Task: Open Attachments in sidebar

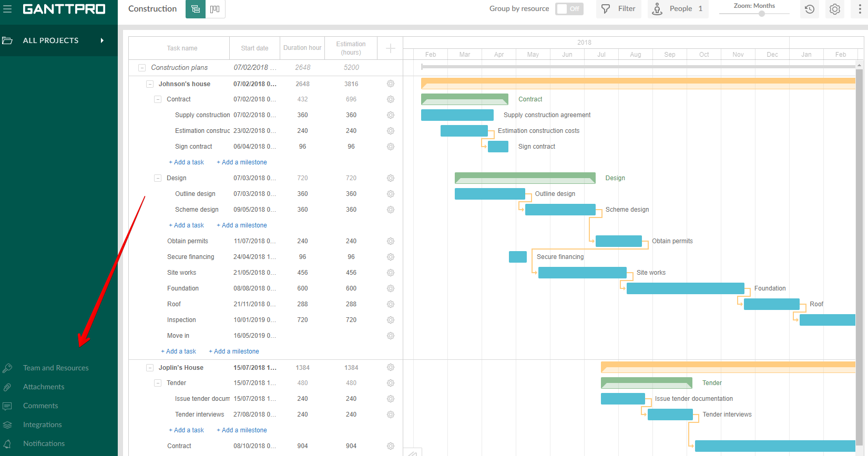Action: 44,387
